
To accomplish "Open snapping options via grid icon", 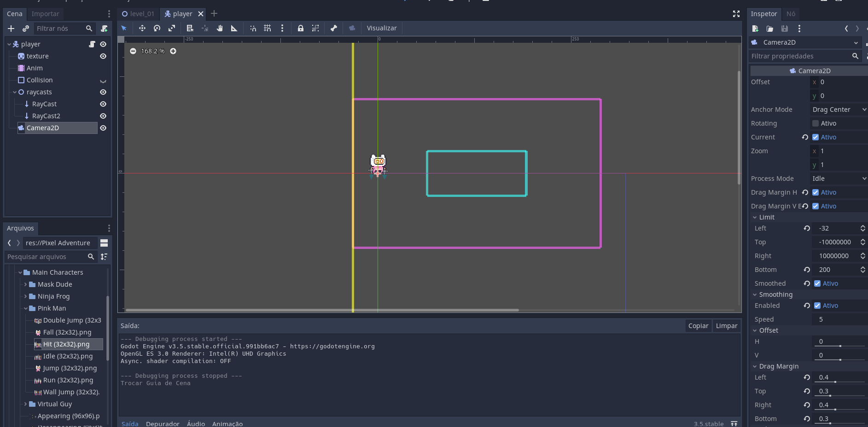I will point(268,28).
